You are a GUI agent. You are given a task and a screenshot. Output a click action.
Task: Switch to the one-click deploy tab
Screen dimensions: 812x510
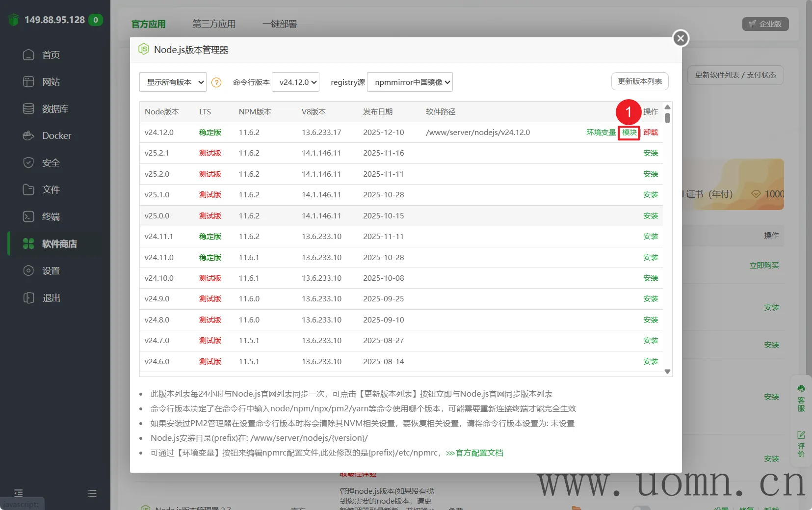(279, 24)
